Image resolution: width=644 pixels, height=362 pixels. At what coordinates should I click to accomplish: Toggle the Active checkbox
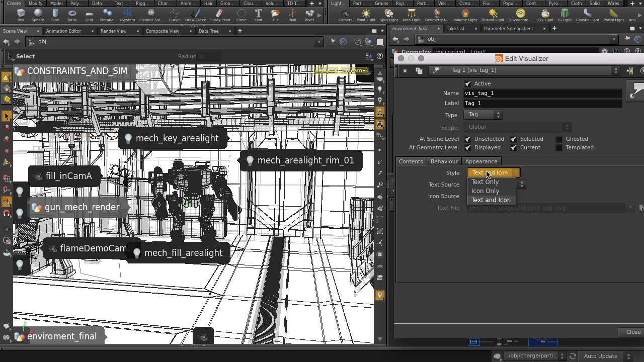coord(468,84)
